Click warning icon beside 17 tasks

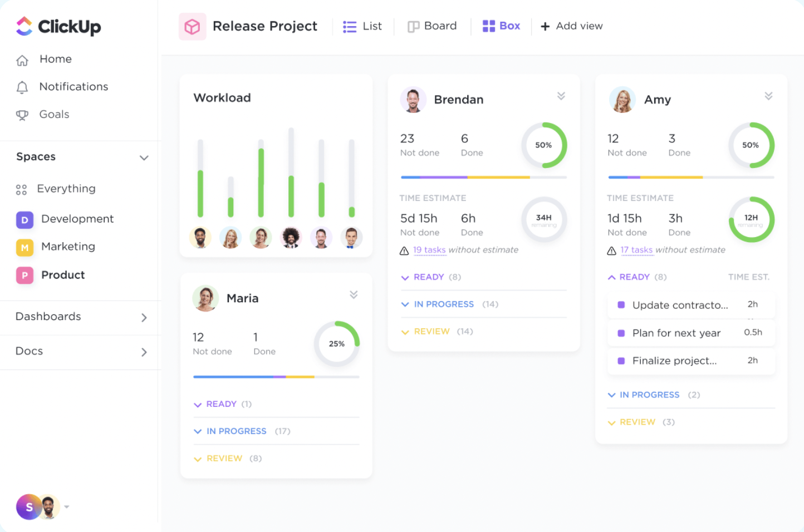(611, 251)
